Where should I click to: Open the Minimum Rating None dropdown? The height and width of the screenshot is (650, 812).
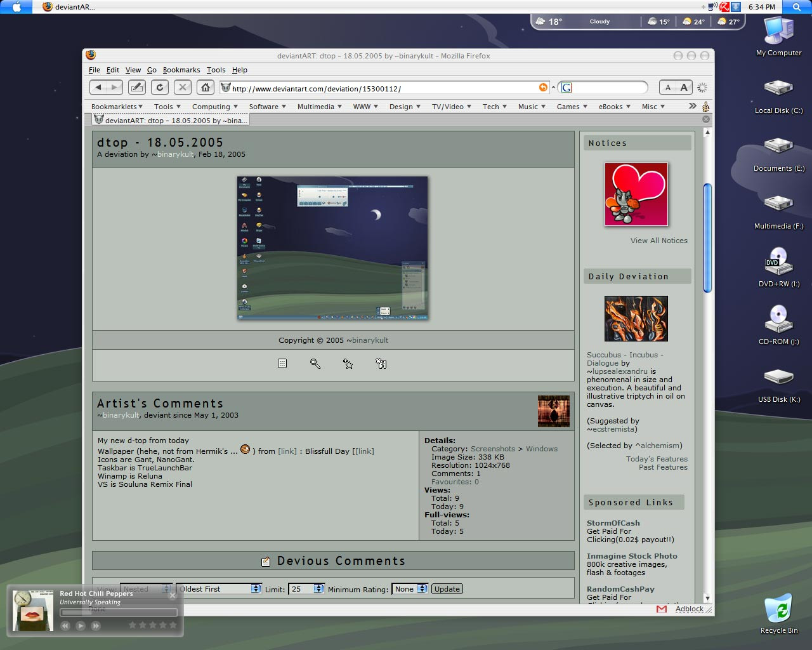click(410, 589)
